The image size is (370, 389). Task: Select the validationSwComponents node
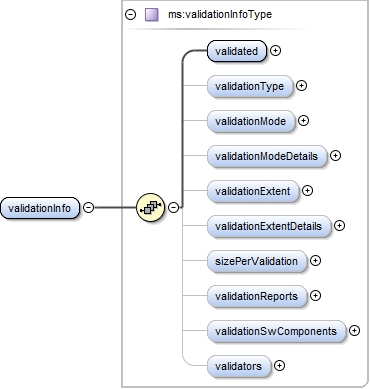[x=277, y=331]
